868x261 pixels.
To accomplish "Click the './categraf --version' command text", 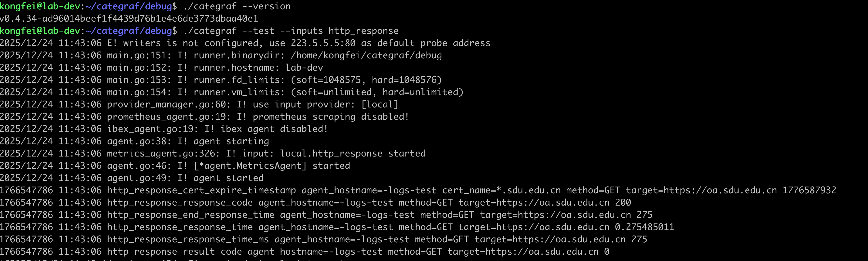I will [237, 6].
